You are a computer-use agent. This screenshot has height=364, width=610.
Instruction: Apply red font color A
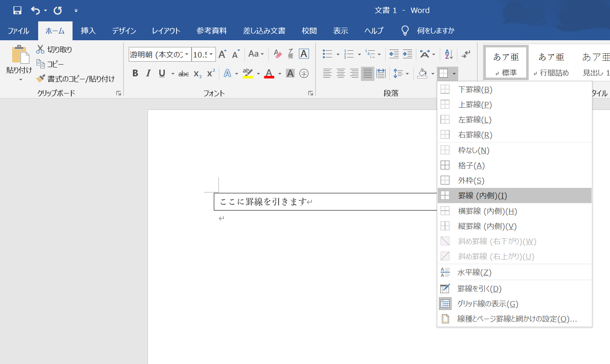click(269, 73)
